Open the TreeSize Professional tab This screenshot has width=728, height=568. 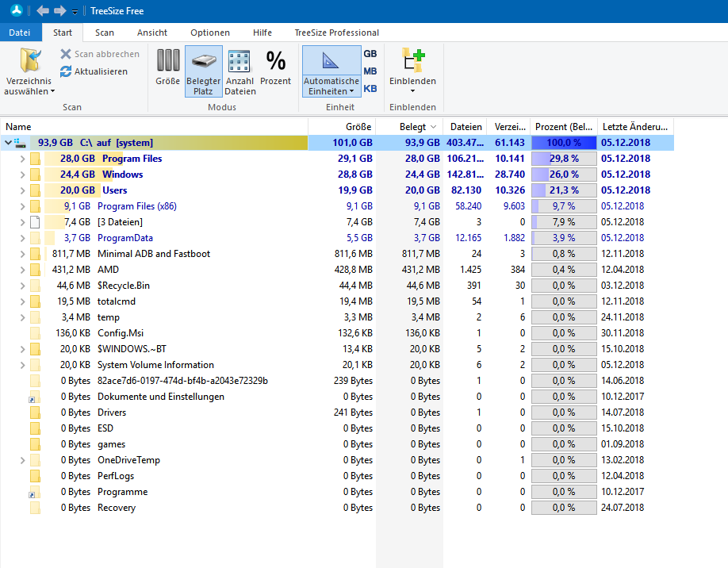(336, 33)
